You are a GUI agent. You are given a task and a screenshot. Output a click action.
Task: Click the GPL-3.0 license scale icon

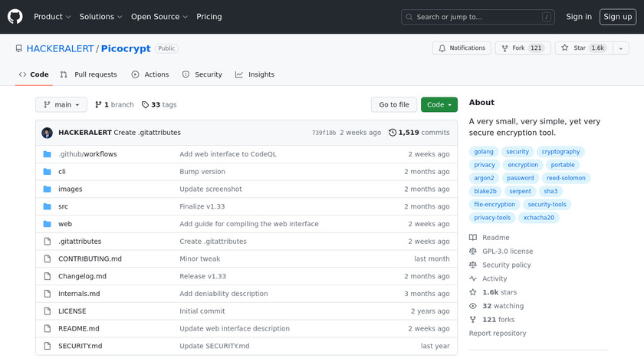point(473,252)
